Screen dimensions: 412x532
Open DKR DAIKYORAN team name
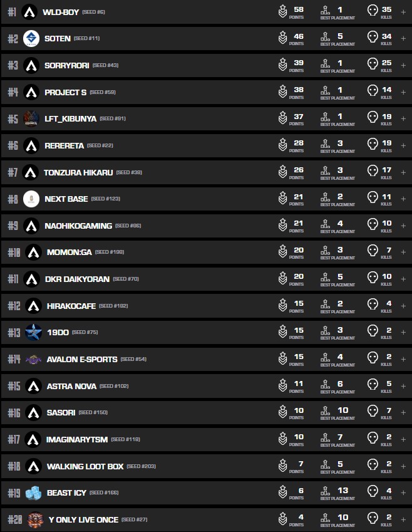pyautogui.click(x=78, y=279)
